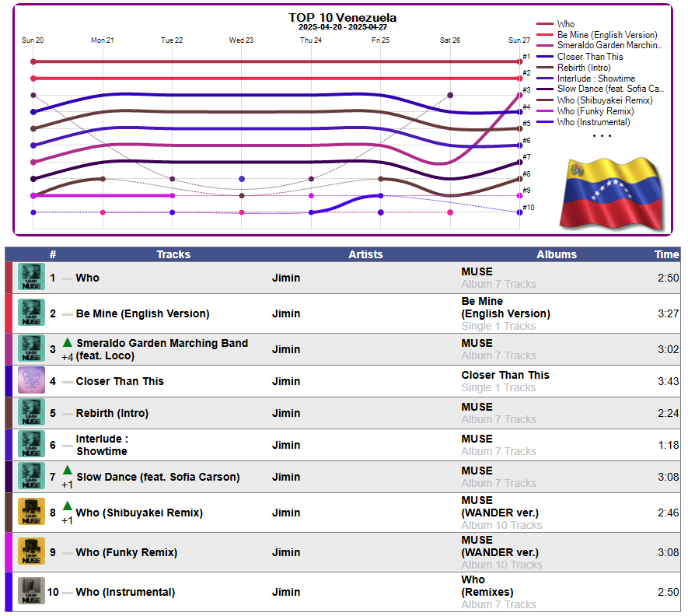Image resolution: width=688 pixels, height=616 pixels.
Task: Click the Who (Remixes) album name
Action: click(x=487, y=586)
